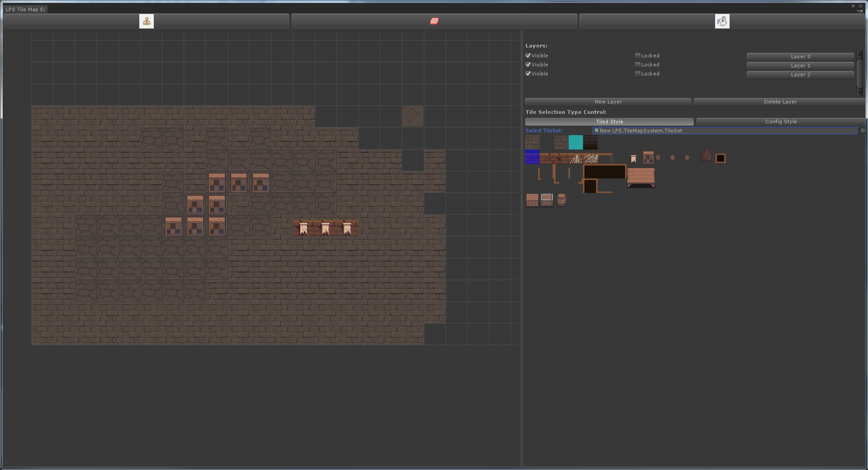
Task: Toggle Visible checkbox for Layer 0
Action: click(528, 56)
